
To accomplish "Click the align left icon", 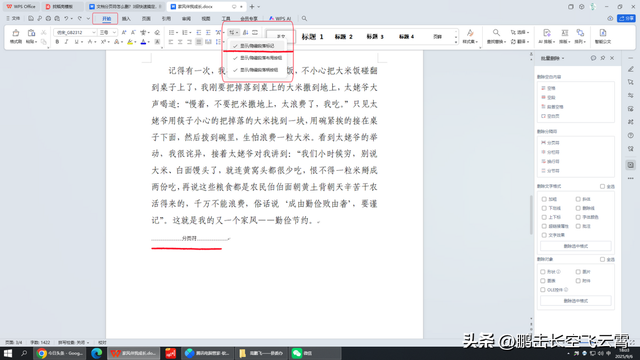I will click(x=171, y=42).
